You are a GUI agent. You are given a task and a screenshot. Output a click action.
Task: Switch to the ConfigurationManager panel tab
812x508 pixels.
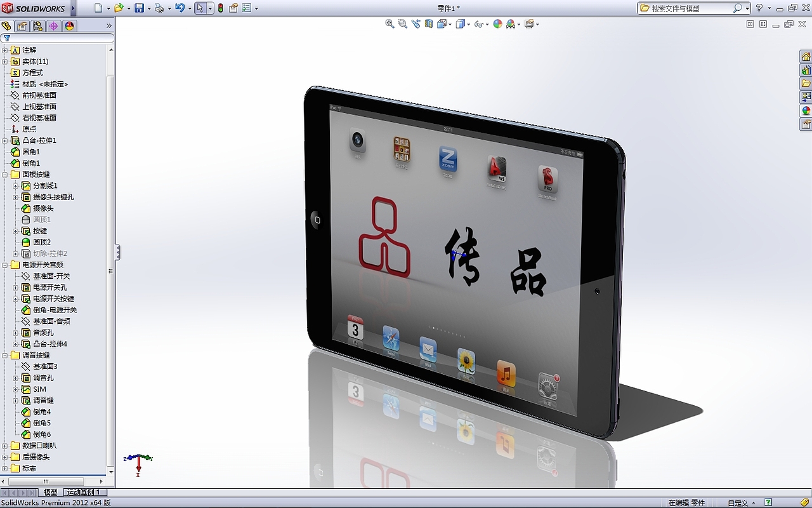[37, 26]
